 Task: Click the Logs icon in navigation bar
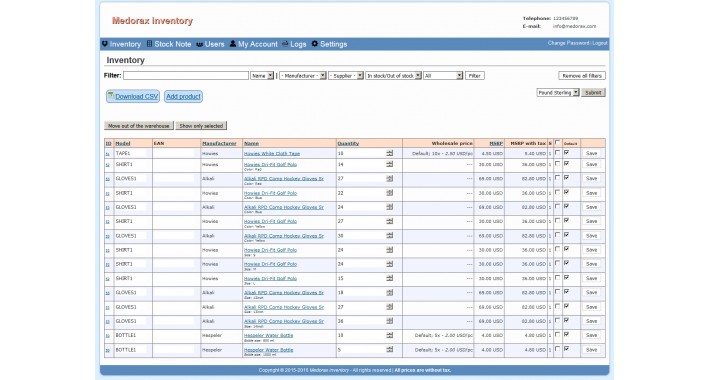pos(285,43)
